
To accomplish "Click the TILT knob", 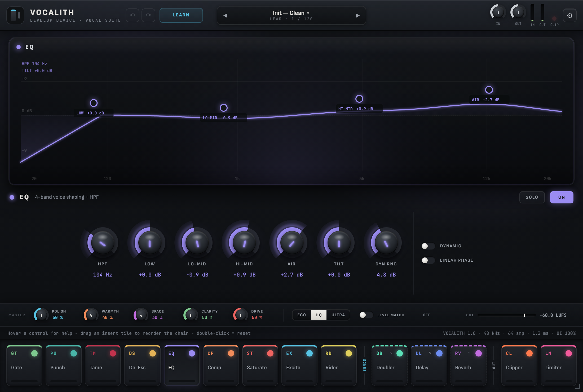I will click(339, 243).
